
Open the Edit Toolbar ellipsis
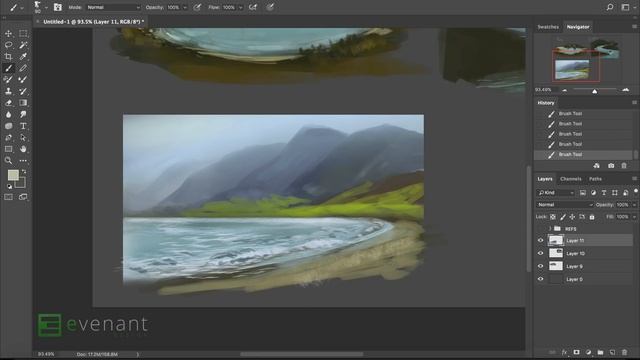point(23,160)
